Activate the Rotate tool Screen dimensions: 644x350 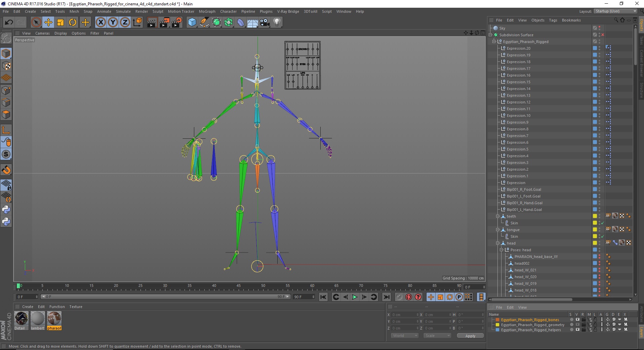73,23
